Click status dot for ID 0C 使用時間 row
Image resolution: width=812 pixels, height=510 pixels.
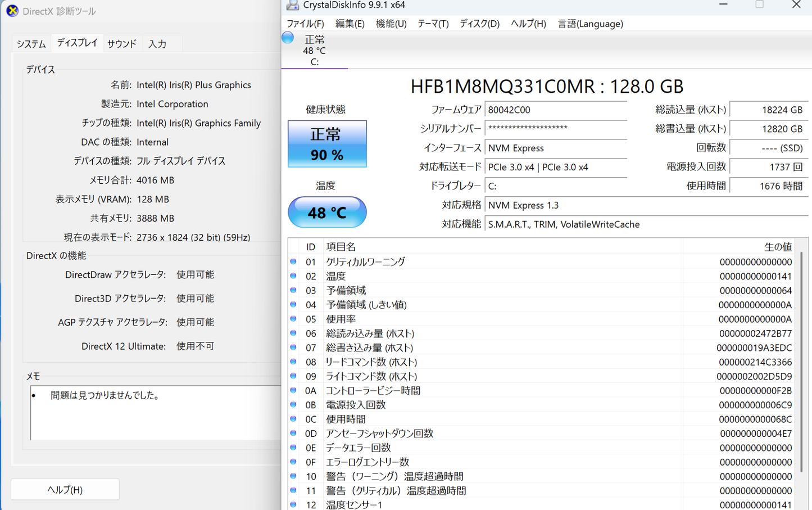[293, 419]
